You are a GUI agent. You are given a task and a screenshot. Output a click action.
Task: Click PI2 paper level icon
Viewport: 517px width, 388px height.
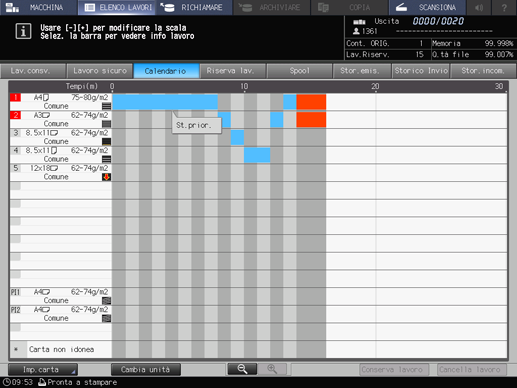[x=106, y=318]
